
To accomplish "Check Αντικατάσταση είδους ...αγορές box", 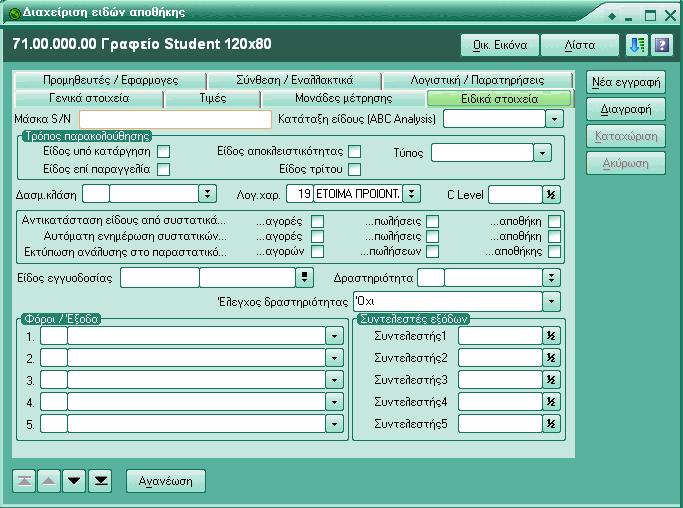I will tap(318, 221).
